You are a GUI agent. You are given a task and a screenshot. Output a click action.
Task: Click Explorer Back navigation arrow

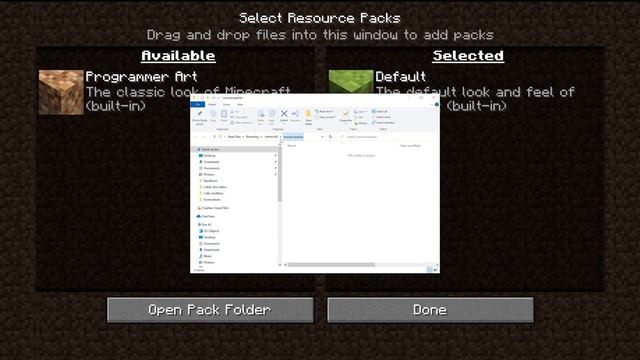click(195, 137)
